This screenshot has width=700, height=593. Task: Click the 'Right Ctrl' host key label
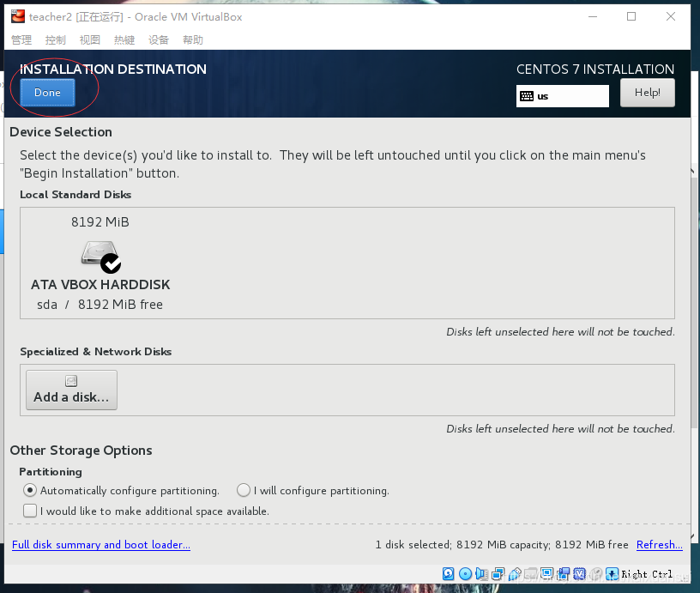(x=647, y=574)
